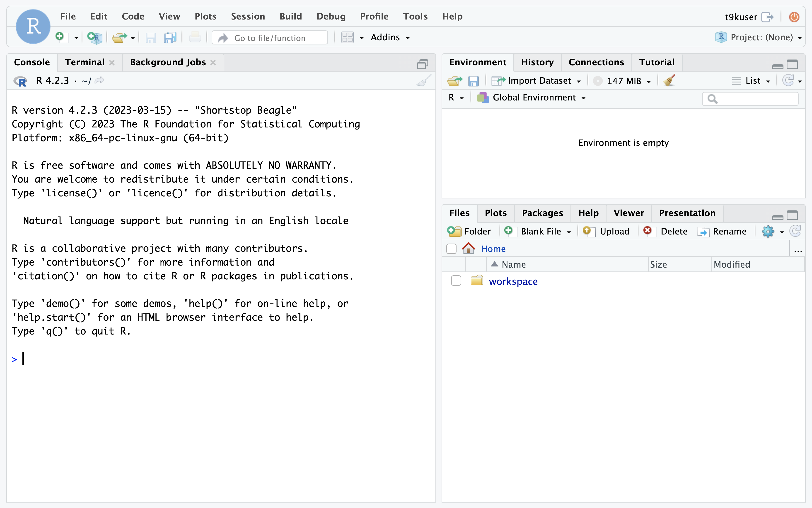Click the Home breadcrumb link
Image resolution: width=812 pixels, height=508 pixels.
point(493,249)
